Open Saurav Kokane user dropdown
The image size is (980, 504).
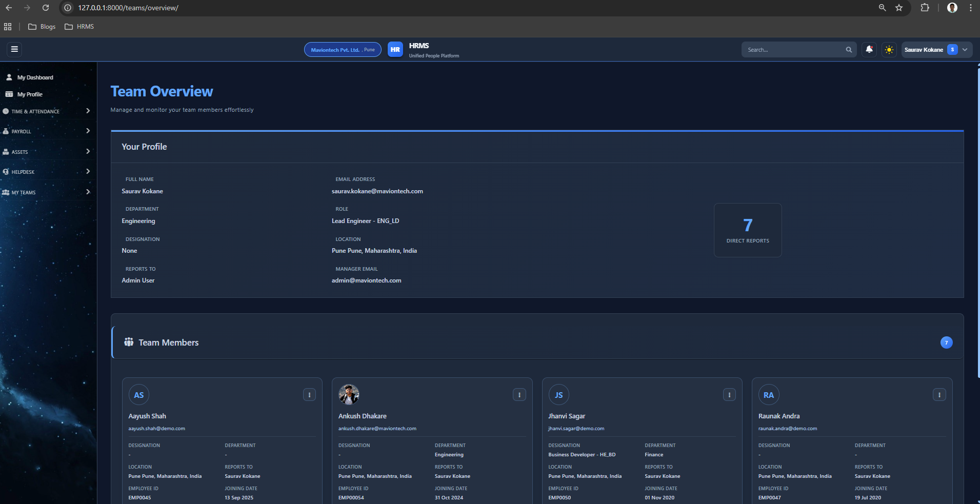coord(936,50)
